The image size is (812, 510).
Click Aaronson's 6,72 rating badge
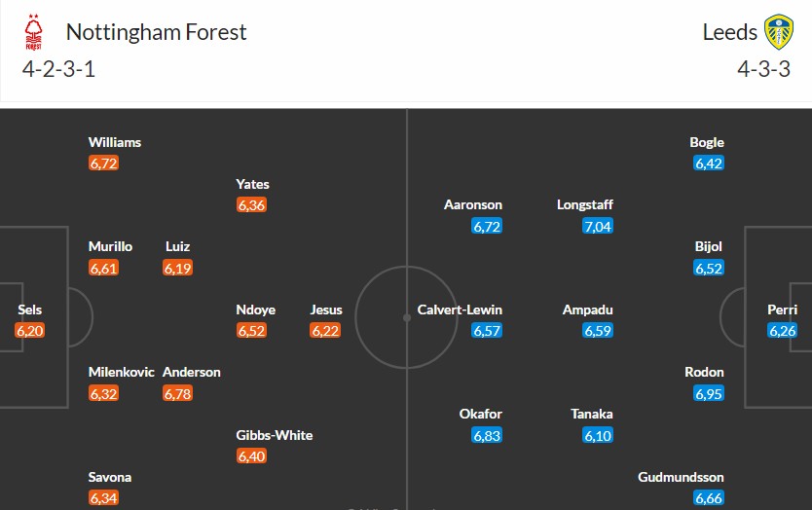[x=487, y=227]
